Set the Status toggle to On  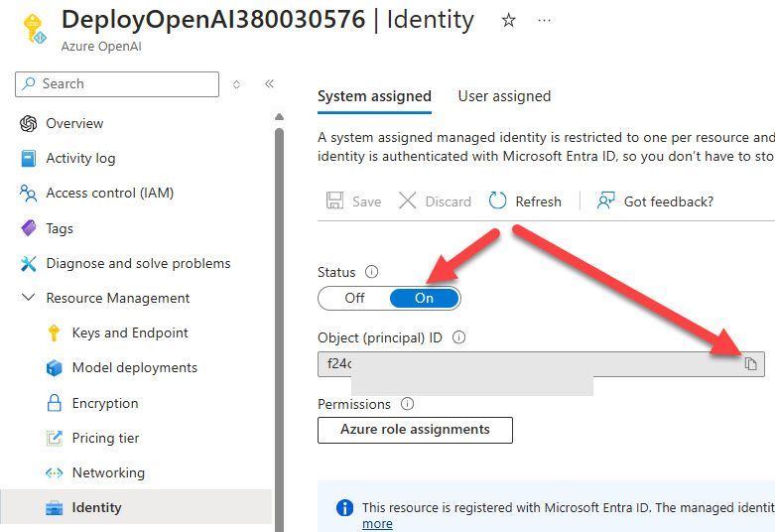tap(424, 298)
